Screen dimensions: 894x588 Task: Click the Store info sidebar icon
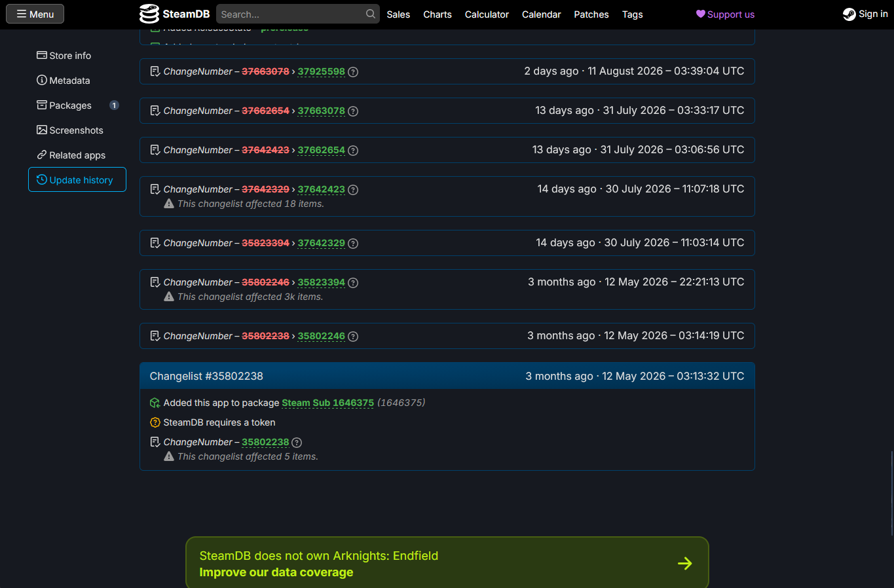[x=42, y=56]
